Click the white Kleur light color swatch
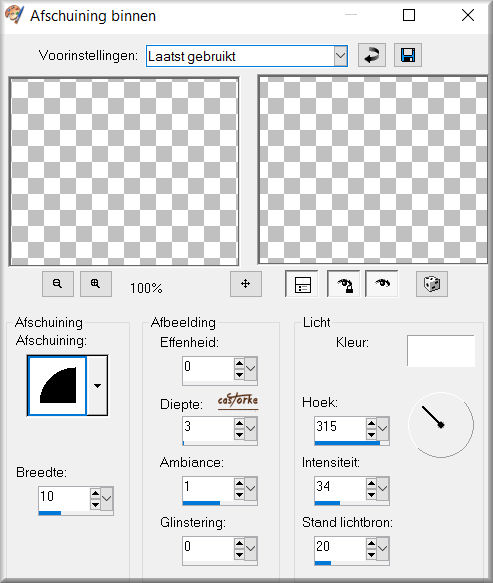The height and width of the screenshot is (583, 493). (441, 351)
